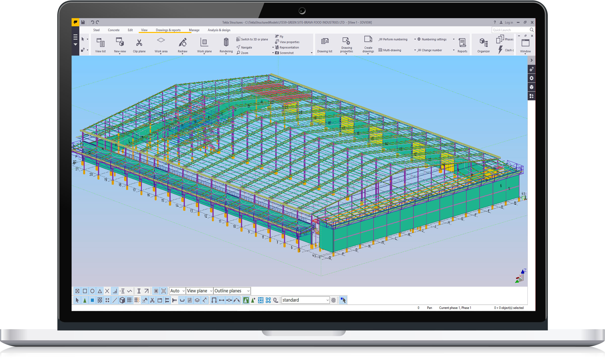Switch to the Steel ribbon tab
Screen dimensions: 605x364
(x=96, y=30)
